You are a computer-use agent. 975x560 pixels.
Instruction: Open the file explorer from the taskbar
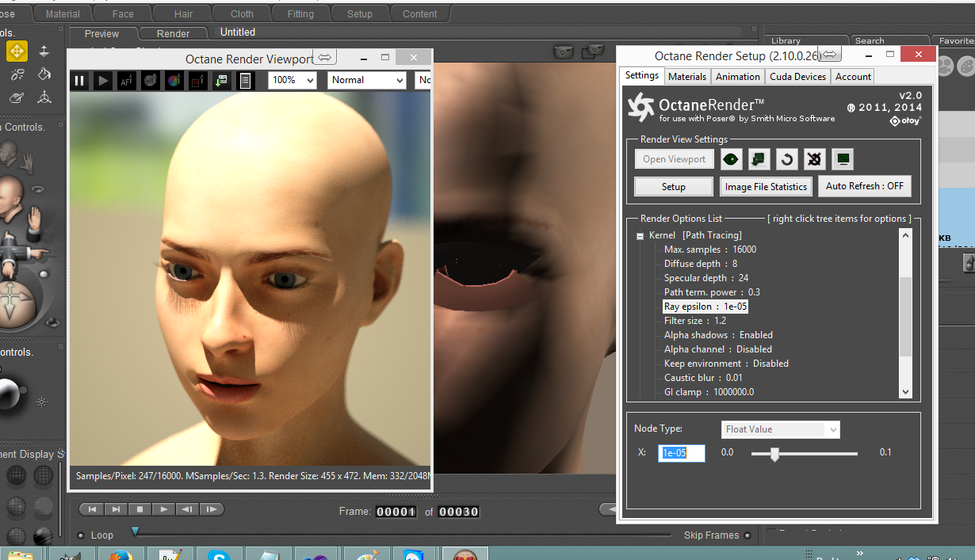click(20, 555)
